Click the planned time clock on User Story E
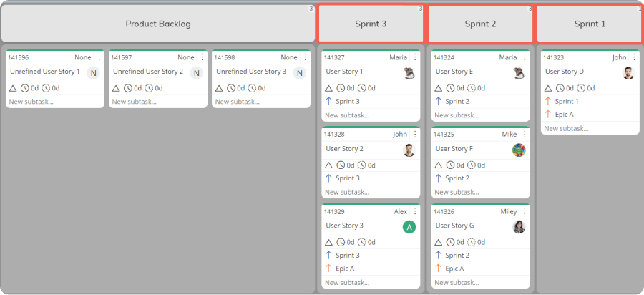This screenshot has width=644, height=295. 451,88
